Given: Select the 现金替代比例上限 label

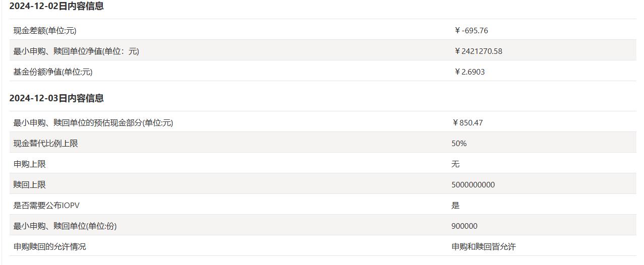Looking at the screenshot, I should (x=46, y=144).
